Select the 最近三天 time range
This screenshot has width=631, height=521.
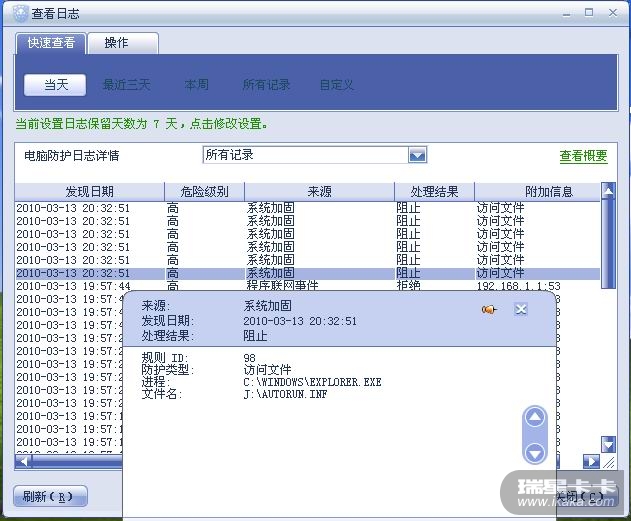coord(127,85)
